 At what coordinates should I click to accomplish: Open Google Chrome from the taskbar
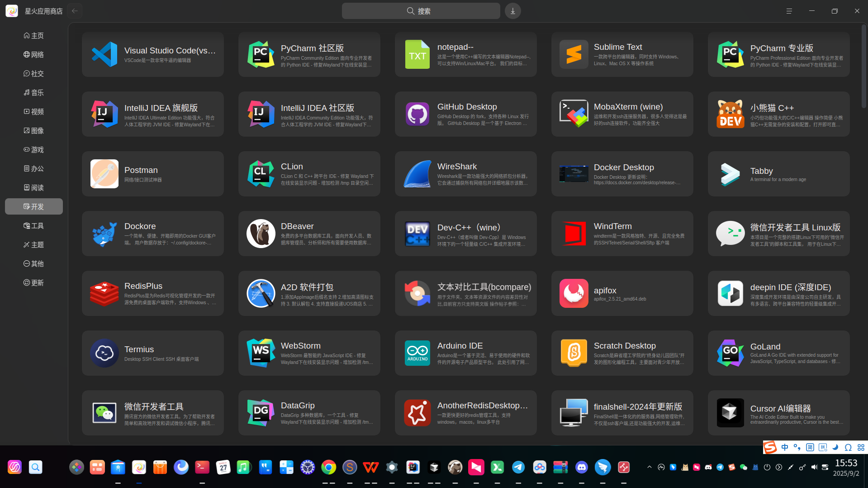click(329, 467)
